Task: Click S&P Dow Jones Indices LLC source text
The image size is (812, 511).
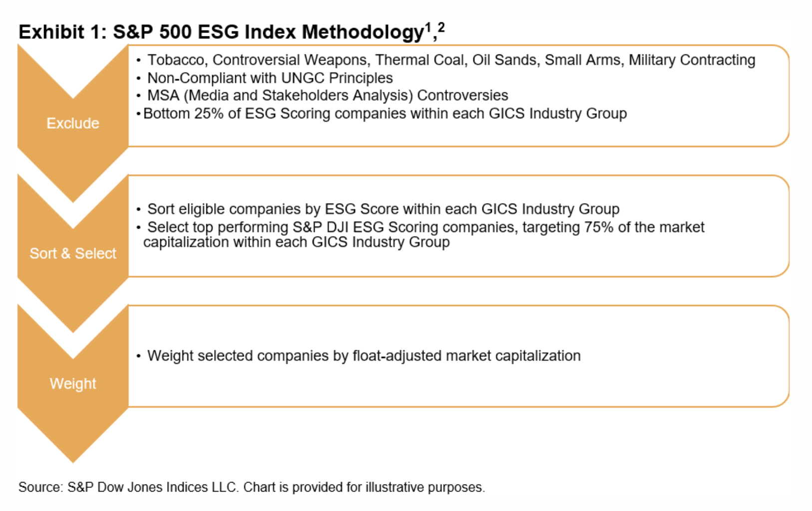Action: [152, 487]
